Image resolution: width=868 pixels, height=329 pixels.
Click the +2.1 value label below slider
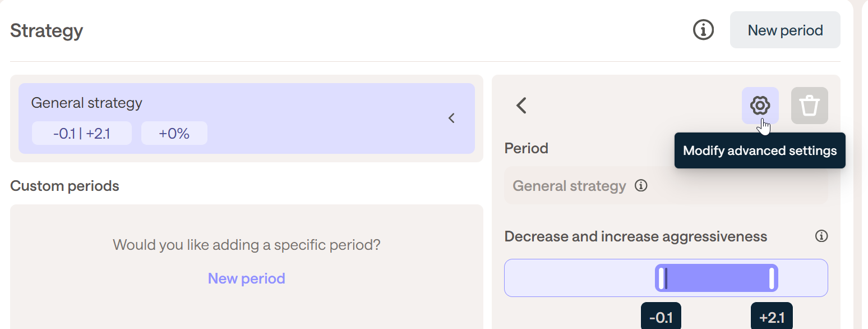click(x=771, y=318)
